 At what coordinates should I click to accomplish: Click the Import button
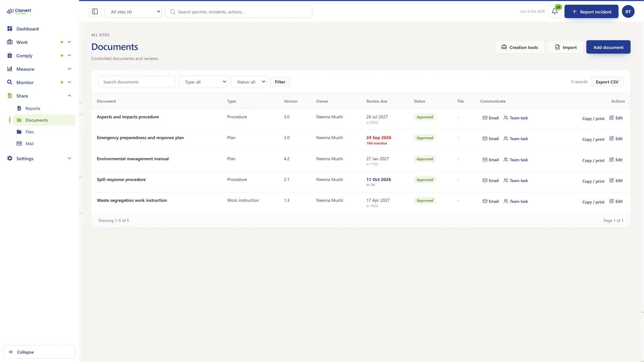pos(566,47)
